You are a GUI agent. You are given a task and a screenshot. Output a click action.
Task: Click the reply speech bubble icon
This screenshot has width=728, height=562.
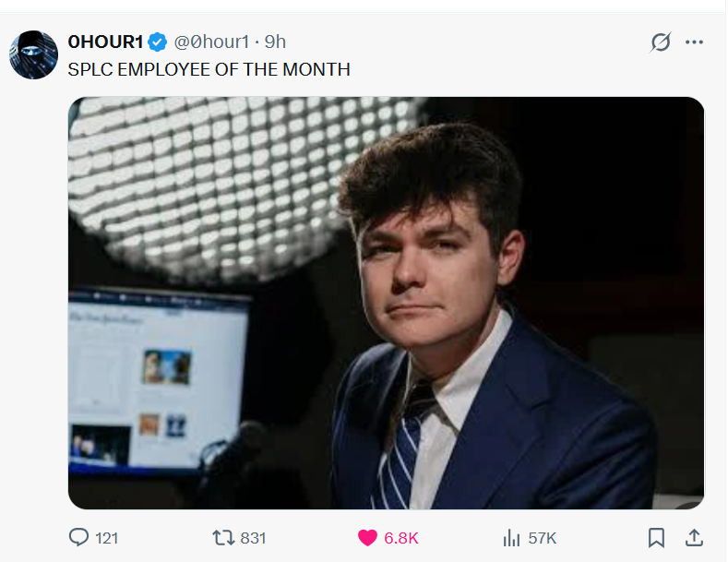point(78,537)
